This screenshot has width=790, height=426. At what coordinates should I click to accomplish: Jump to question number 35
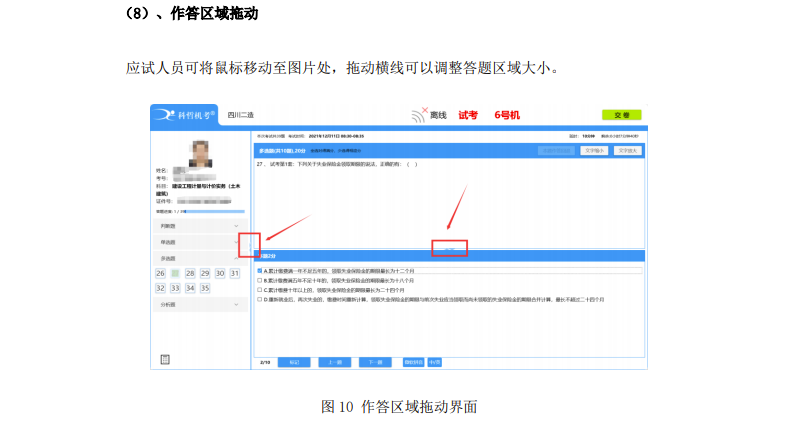[205, 288]
